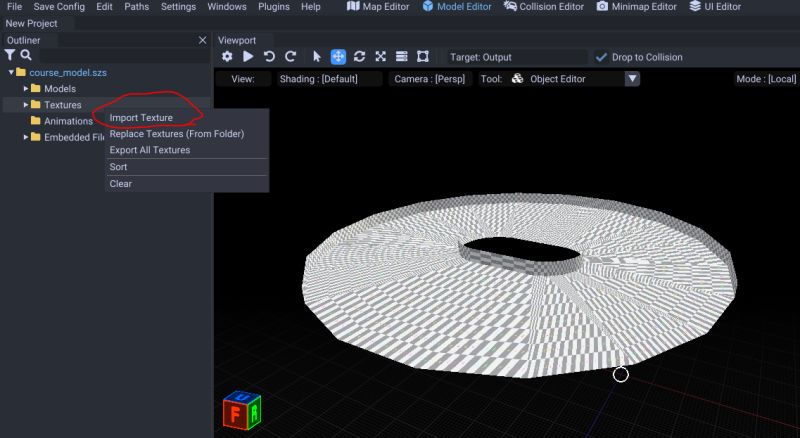
Task: Click the redo arrow icon
Action: click(x=291, y=57)
